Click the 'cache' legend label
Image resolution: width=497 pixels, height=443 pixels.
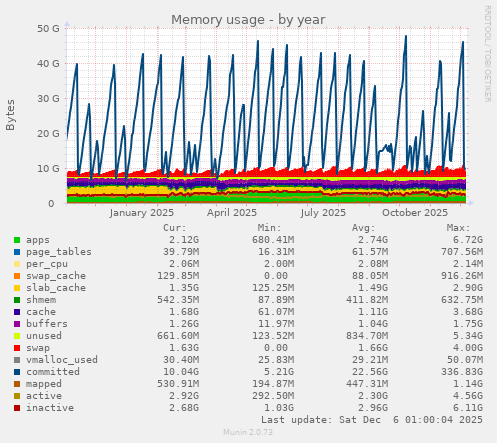click(x=41, y=312)
